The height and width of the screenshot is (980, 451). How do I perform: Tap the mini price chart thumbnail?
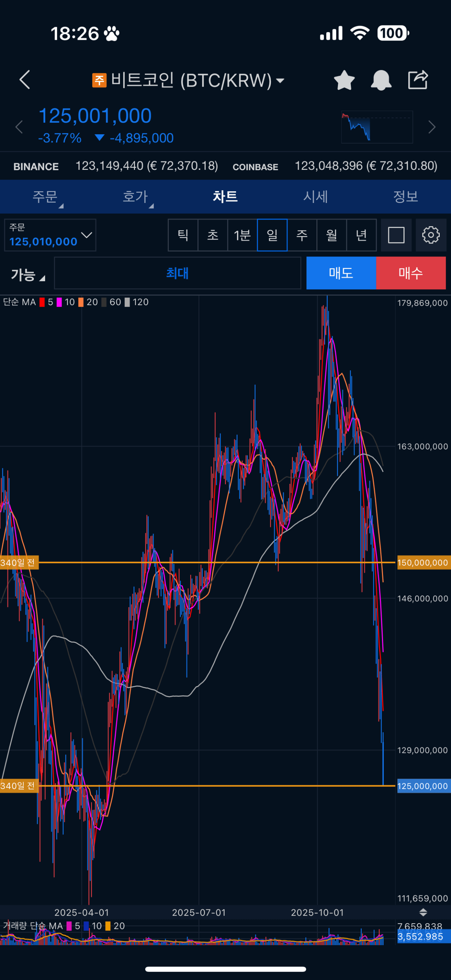click(x=377, y=127)
